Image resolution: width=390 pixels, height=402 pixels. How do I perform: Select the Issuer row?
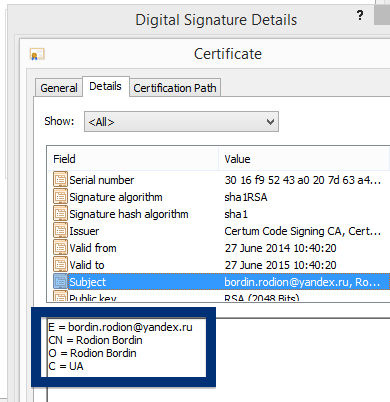click(x=218, y=231)
